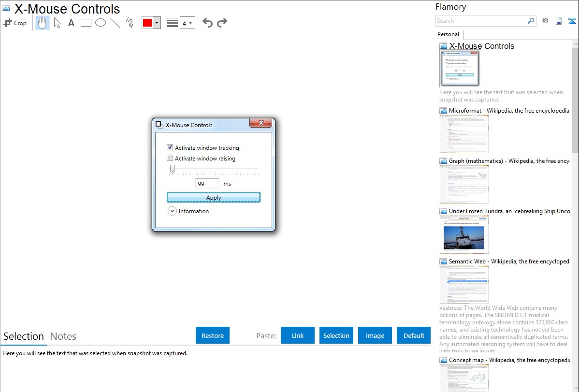Click the 'Concept map - Wikipedia' title
The height and width of the screenshot is (392, 579).
(x=509, y=360)
